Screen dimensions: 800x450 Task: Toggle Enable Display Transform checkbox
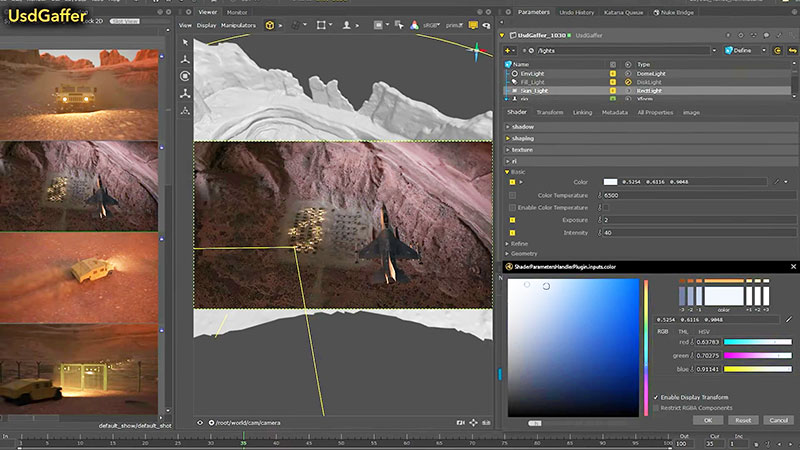656,397
